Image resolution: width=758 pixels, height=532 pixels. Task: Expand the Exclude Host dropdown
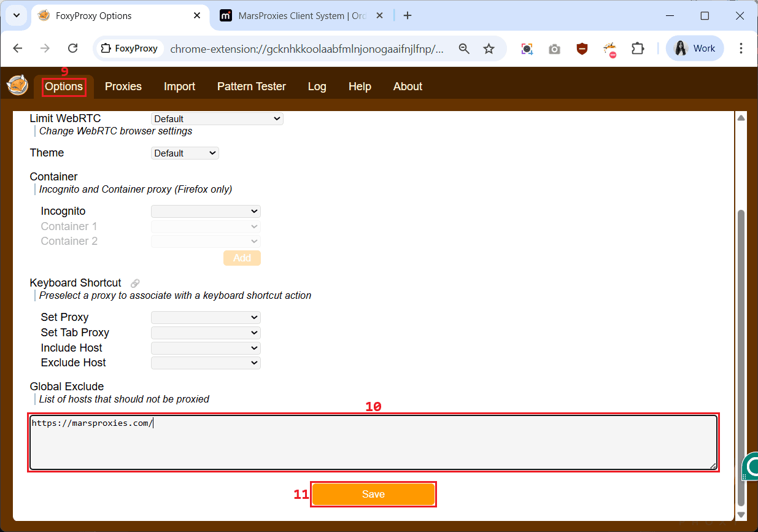(206, 363)
